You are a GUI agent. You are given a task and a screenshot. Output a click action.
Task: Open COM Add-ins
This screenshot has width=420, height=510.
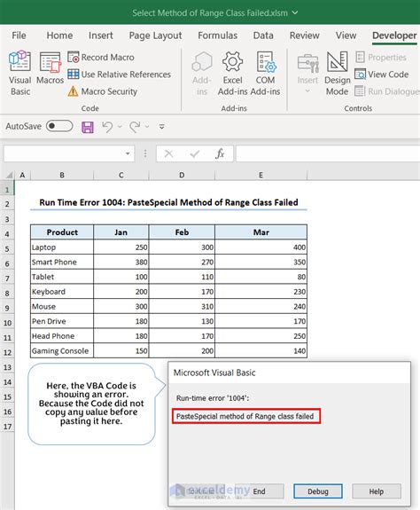coord(266,74)
